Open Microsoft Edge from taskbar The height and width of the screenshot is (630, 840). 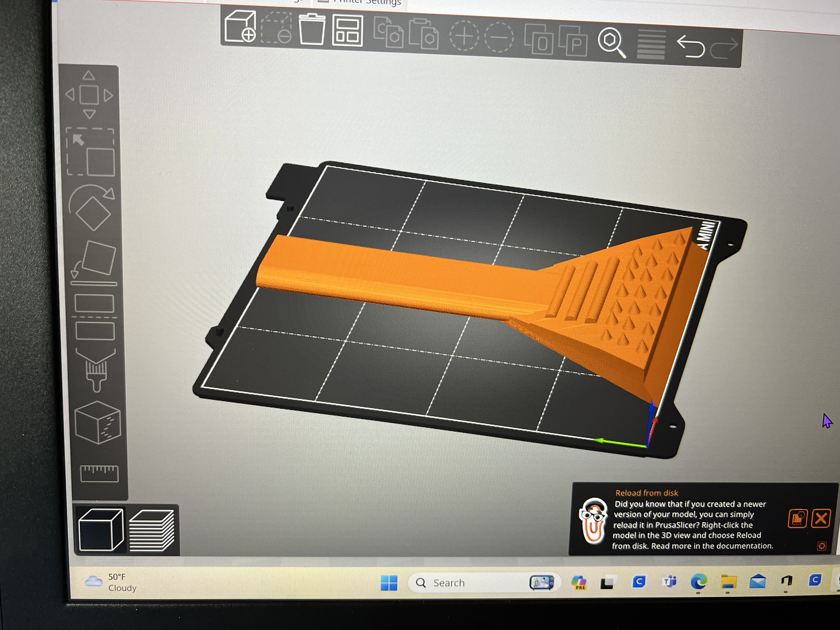pos(698,582)
